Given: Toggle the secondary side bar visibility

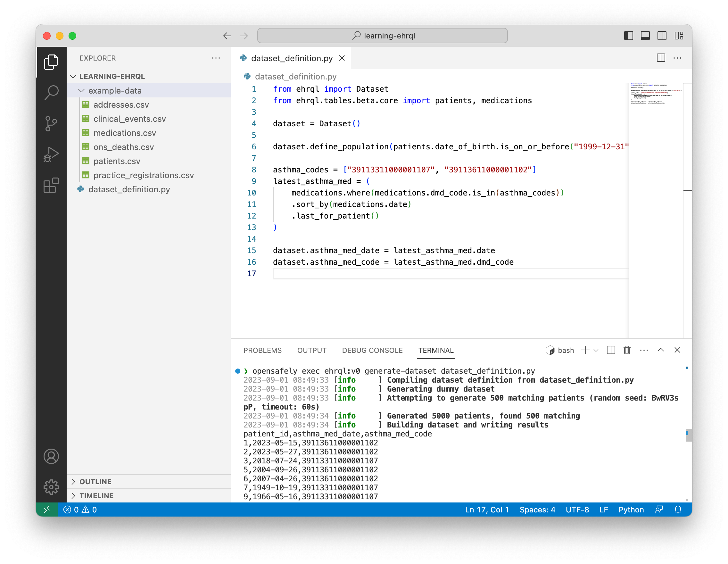Looking at the screenshot, I should pos(662,36).
